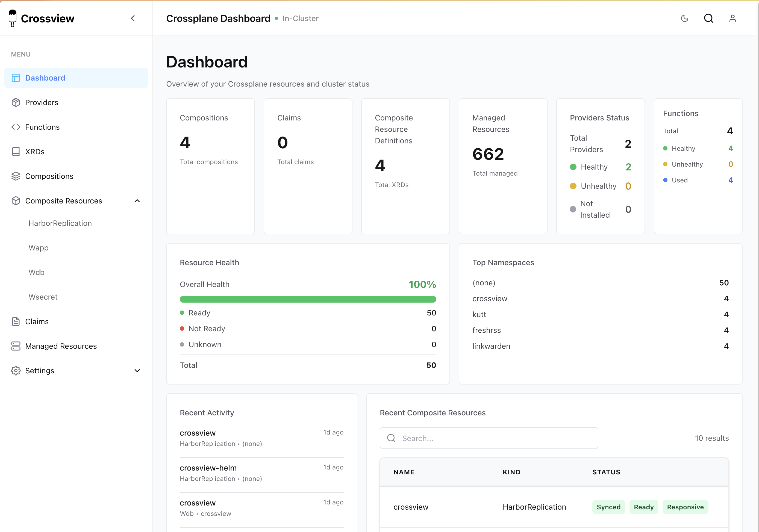Image resolution: width=759 pixels, height=532 pixels.
Task: Open search with the magnifier icon
Action: (709, 18)
